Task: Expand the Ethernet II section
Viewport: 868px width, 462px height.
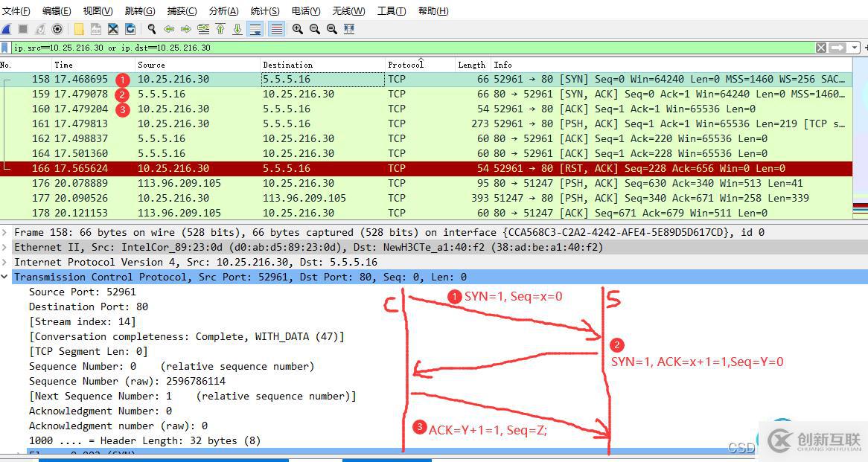Action: pos(5,247)
